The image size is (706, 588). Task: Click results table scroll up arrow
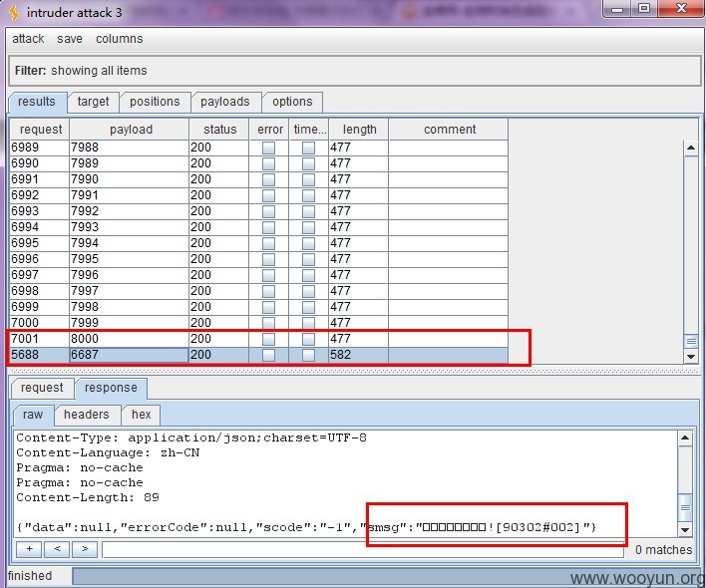[691, 148]
